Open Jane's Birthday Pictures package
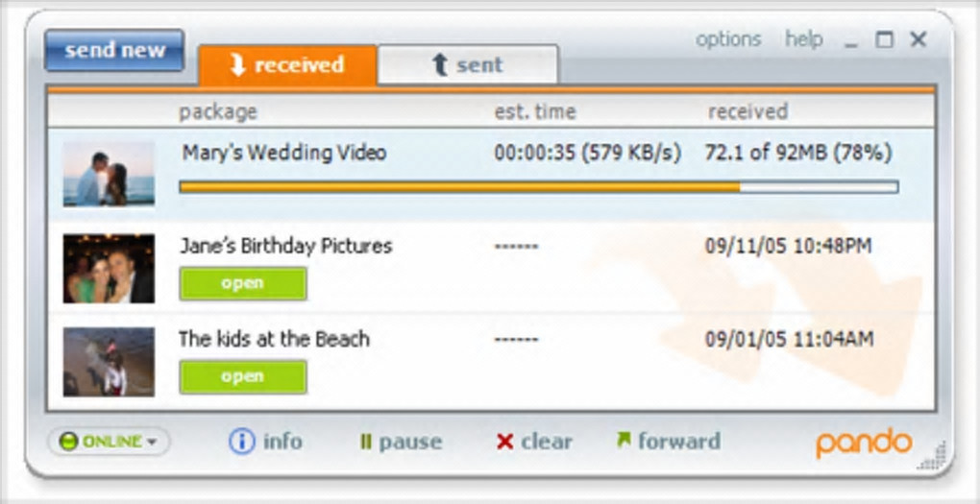This screenshot has width=980, height=504. (243, 284)
